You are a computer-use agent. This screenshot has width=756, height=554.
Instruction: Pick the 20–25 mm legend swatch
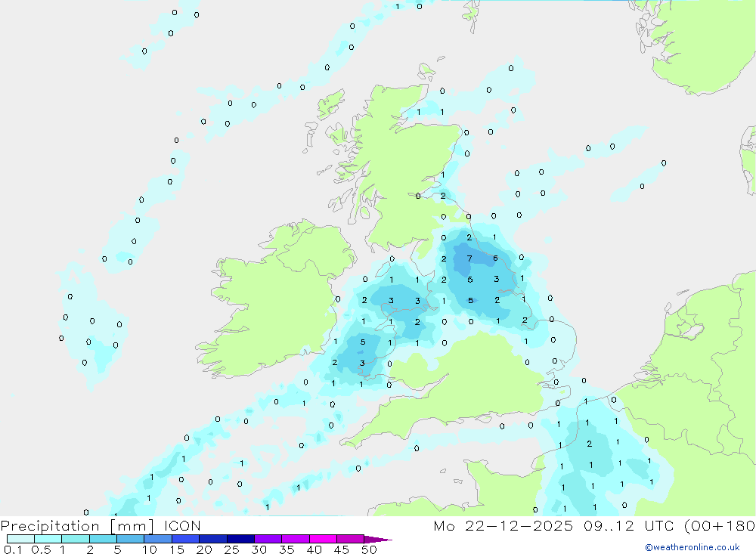[213, 539]
